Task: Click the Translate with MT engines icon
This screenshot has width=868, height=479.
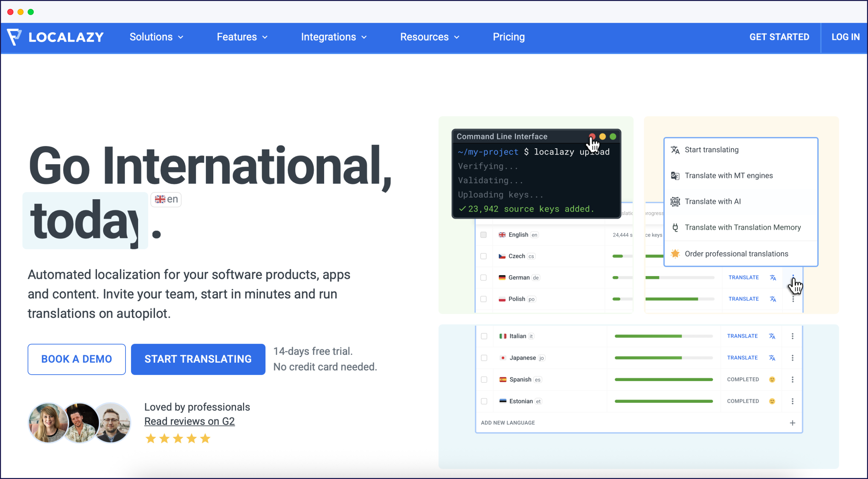Action: coord(675,176)
